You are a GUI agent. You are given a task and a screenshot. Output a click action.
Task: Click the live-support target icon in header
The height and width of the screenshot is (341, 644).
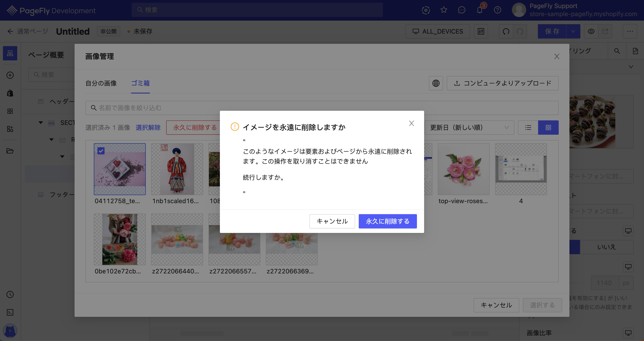pos(426,10)
